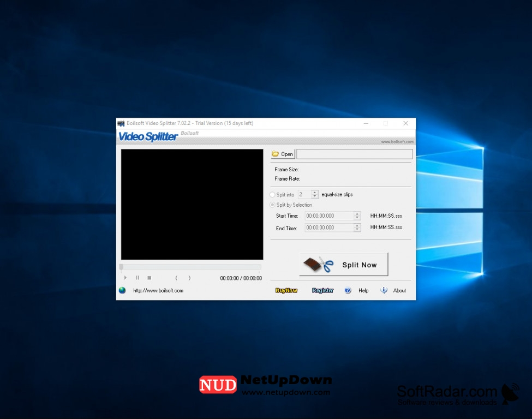Viewport: 532px width, 419px height.
Task: Increase End Time with up arrow
Action: point(357,226)
